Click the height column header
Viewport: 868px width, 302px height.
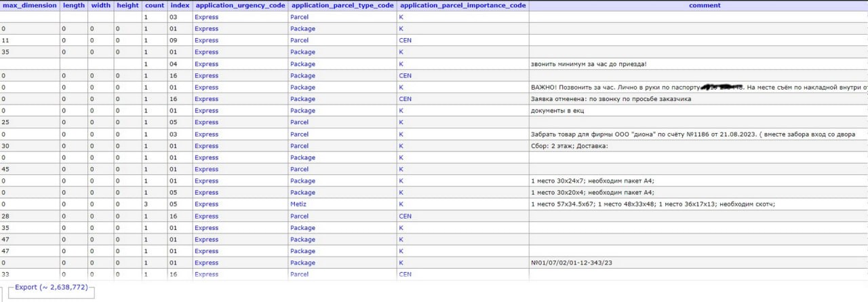click(x=127, y=5)
